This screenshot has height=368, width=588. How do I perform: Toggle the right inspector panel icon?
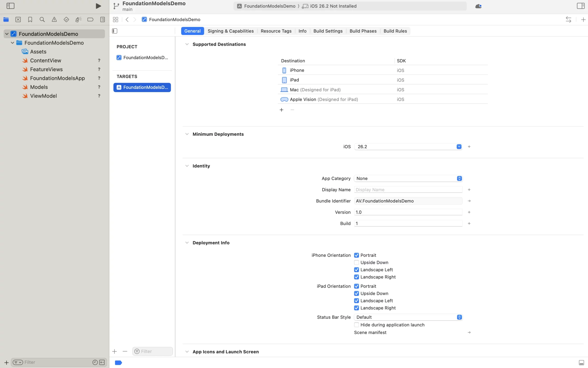tap(580, 6)
